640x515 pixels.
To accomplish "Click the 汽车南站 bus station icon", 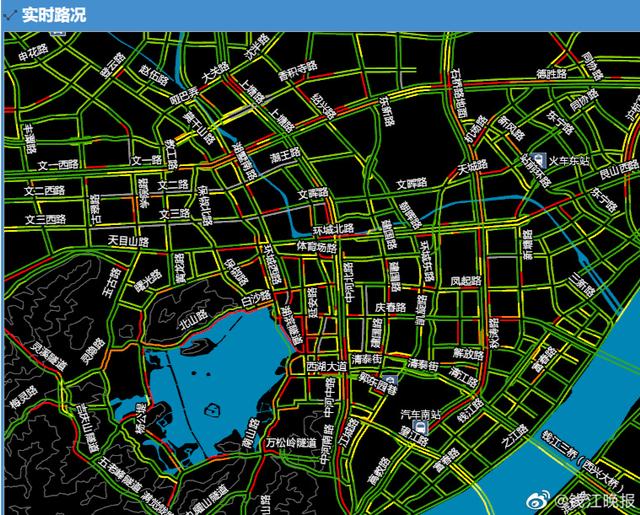I will click(421, 428).
